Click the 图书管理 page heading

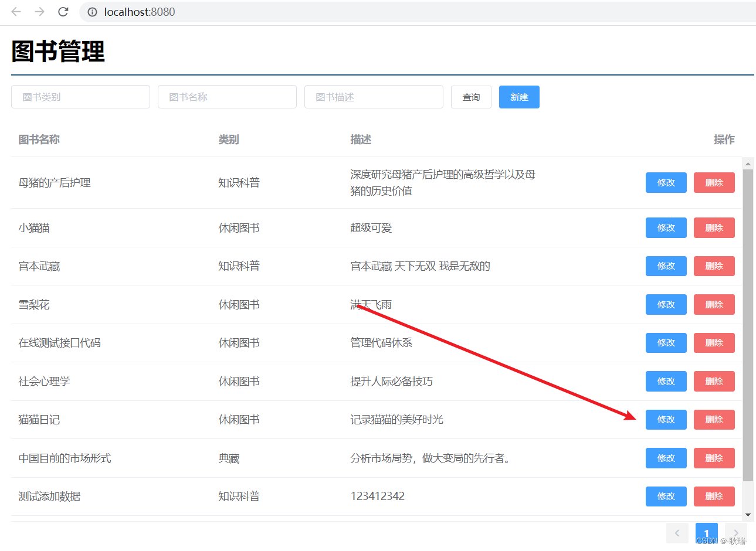click(58, 52)
